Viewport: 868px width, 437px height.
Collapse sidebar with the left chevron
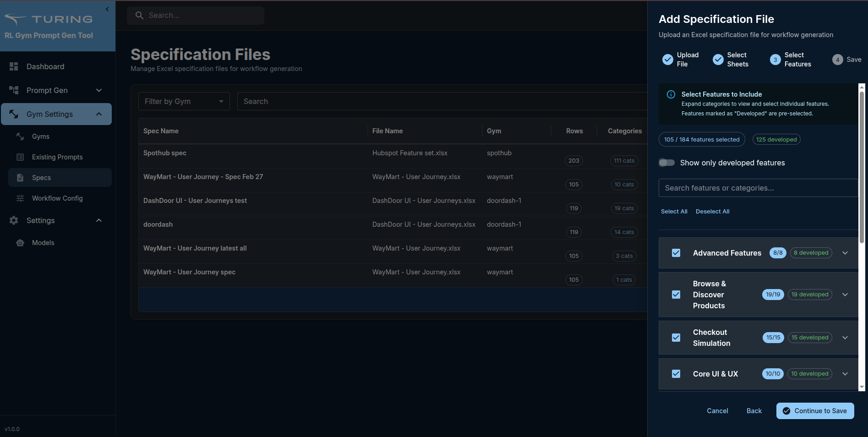pos(107,9)
